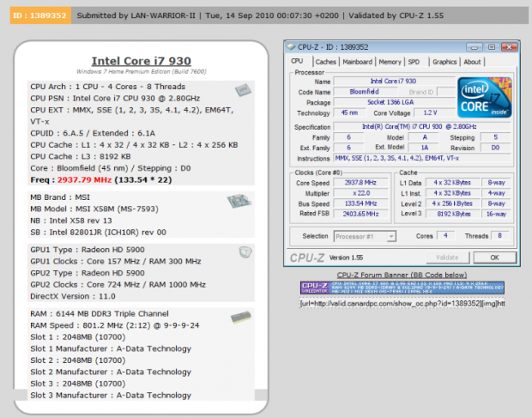
Task: Click the RAM Speed 801.2 MHz line
Action: tap(115, 325)
